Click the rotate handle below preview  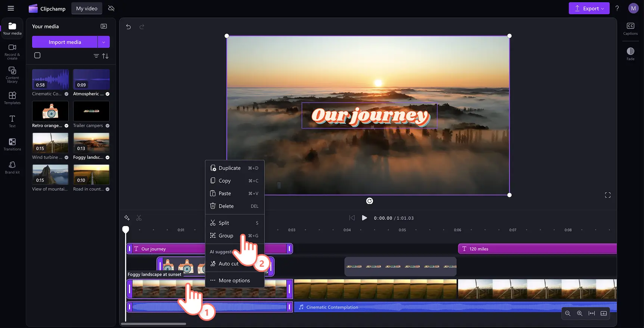click(x=370, y=201)
